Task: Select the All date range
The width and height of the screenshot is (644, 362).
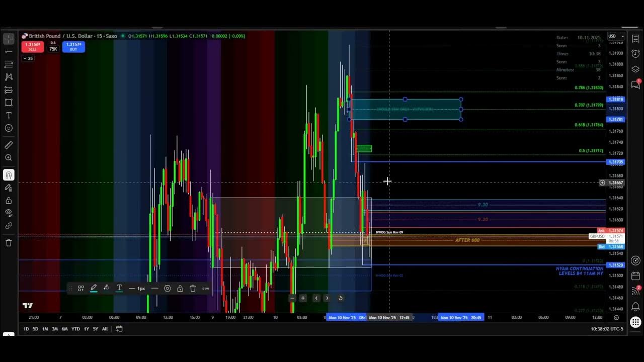Action: (x=105, y=329)
